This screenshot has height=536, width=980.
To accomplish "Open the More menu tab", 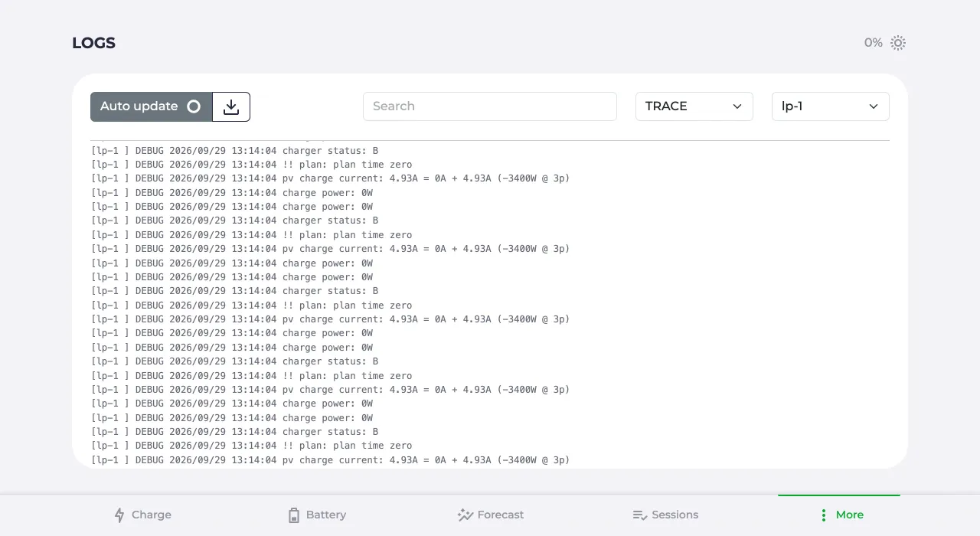I will click(x=839, y=515).
